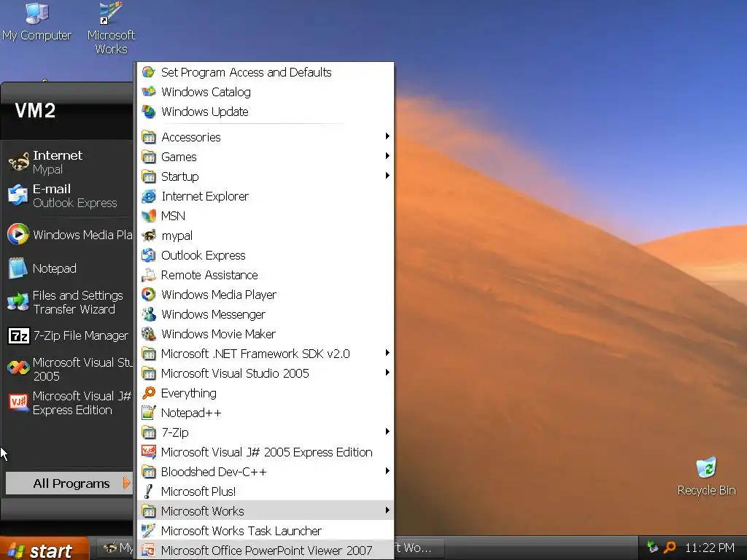747x560 pixels.
Task: Click the All Programs green arrow
Action: tap(126, 483)
